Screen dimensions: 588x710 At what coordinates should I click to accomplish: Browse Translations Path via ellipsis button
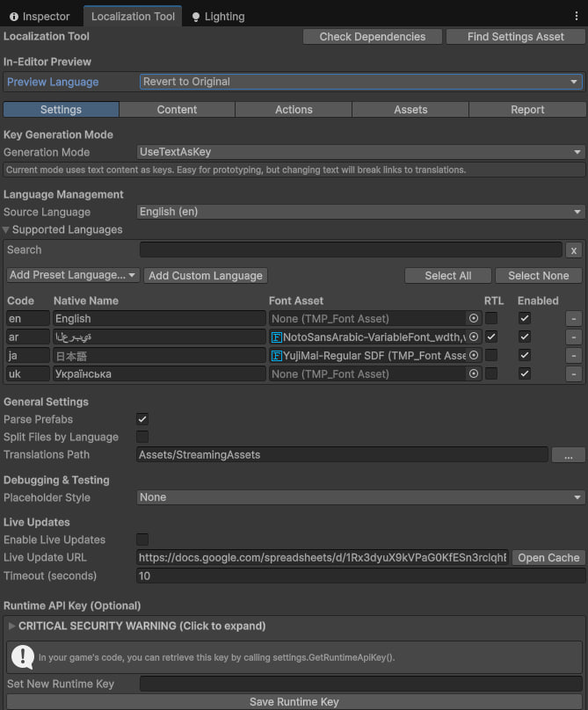[569, 454]
